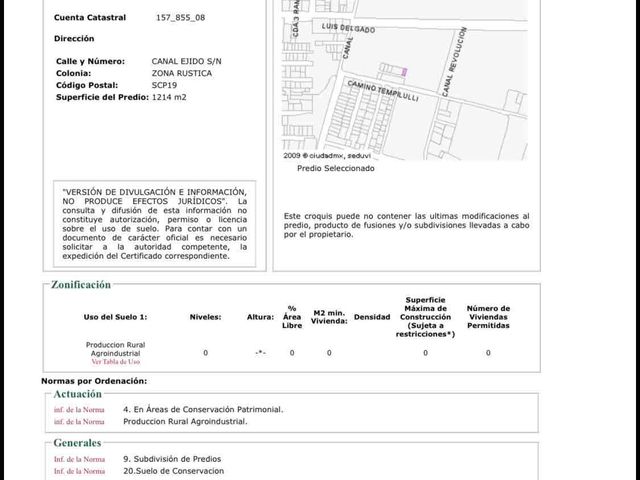
Task: Select the Cuenta Catastral value 157_855_08
Action: click(x=180, y=18)
